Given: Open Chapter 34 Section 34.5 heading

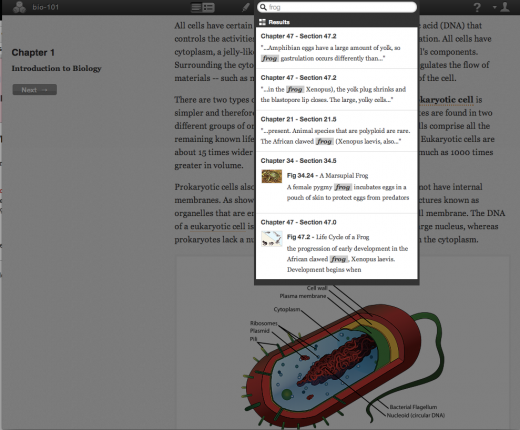Looking at the screenshot, I should click(x=298, y=161).
